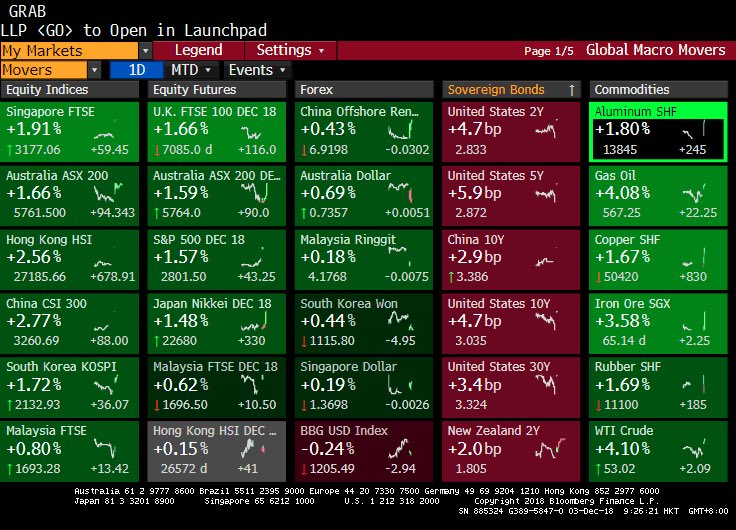
Task: Click the Hong Kong HSI change +678.91
Action: click(113, 277)
